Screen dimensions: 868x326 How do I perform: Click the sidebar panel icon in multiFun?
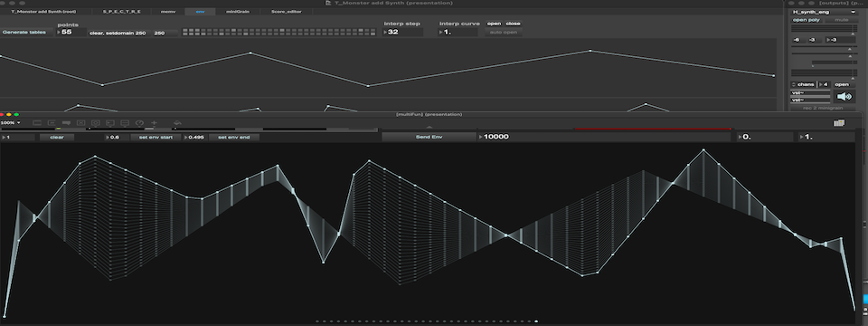coord(839,123)
